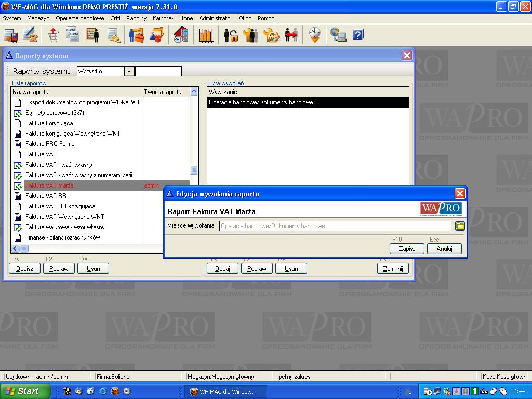Viewport: 532px width, 399px height.
Task: Click the open padlock user icon
Action: coord(231,35)
